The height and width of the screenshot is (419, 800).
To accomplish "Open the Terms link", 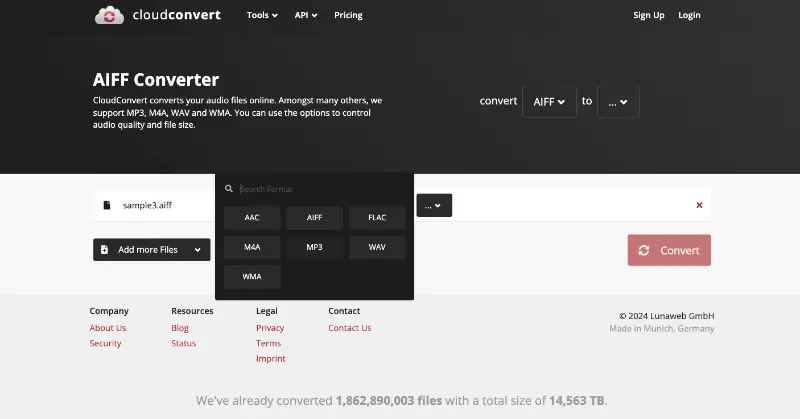I will 268,343.
